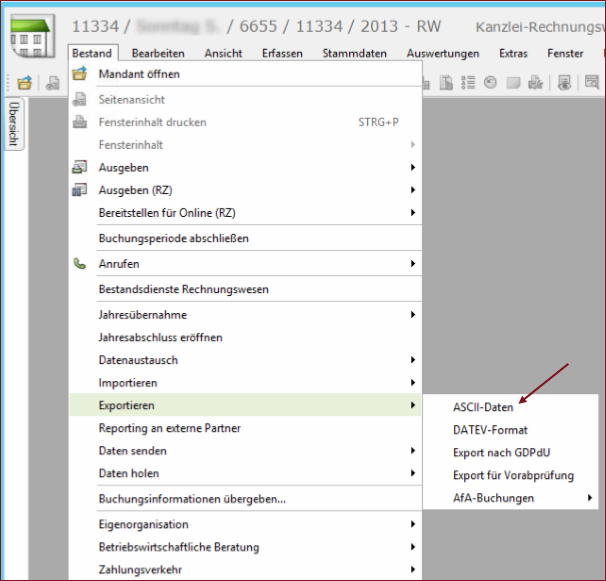Switch to the vertical Übersicht tab
This screenshot has height=581, width=606.
pyautogui.click(x=14, y=124)
